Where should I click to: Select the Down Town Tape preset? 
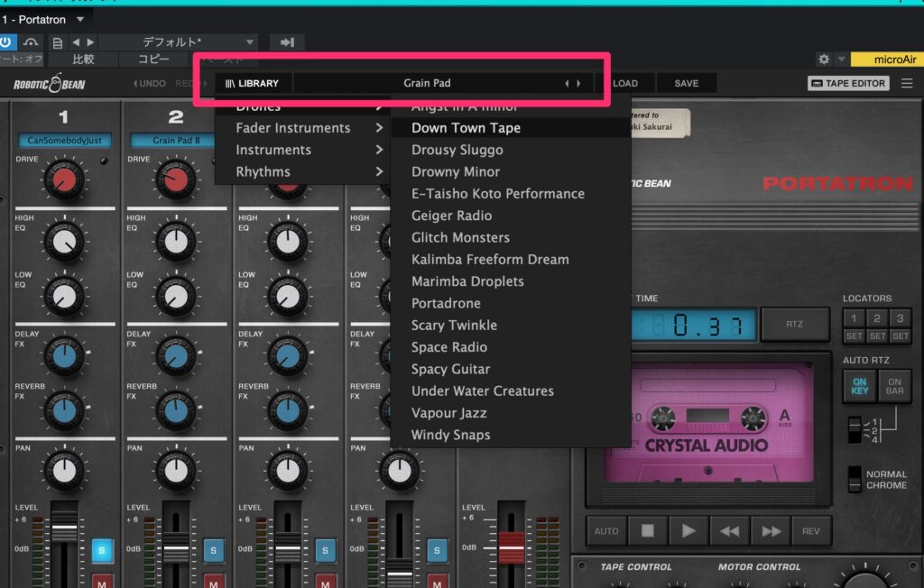point(466,128)
